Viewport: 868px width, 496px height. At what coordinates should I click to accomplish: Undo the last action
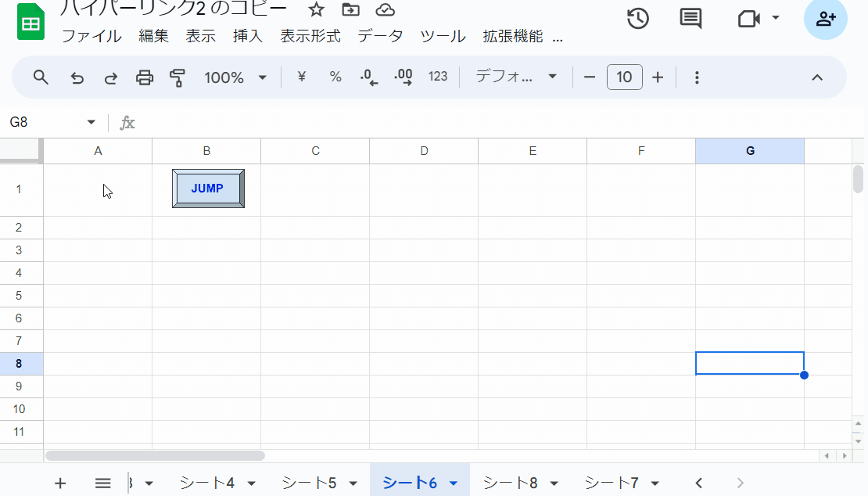[x=77, y=77]
